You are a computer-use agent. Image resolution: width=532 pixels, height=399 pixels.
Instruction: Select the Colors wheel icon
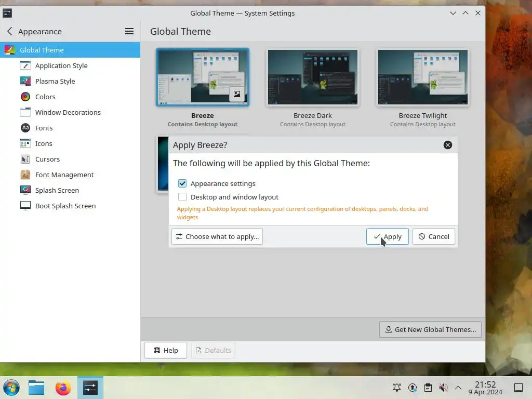(x=25, y=97)
